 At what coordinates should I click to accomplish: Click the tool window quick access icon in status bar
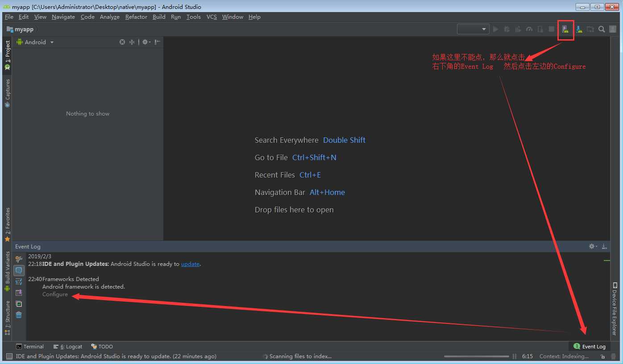9,356
